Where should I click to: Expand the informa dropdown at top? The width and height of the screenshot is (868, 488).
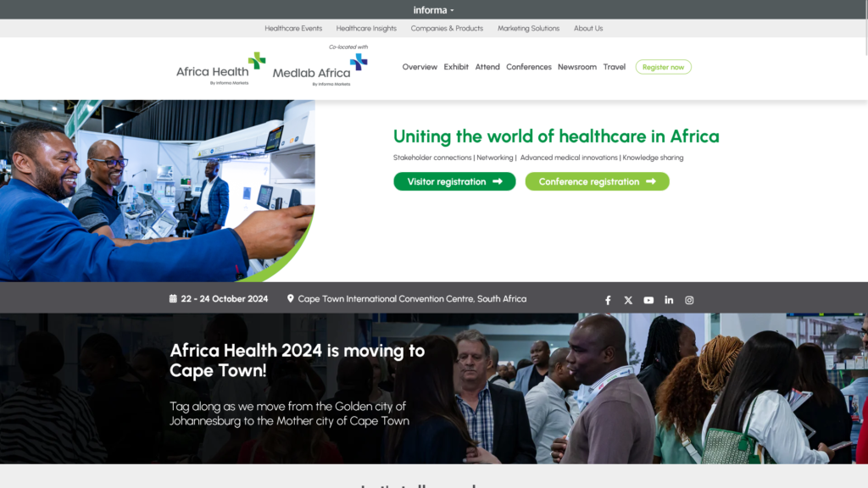[433, 10]
